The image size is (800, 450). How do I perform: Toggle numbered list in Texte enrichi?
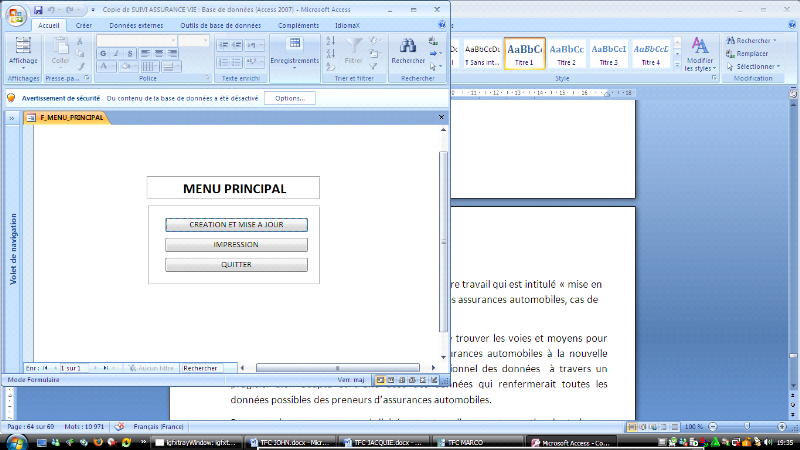click(223, 62)
